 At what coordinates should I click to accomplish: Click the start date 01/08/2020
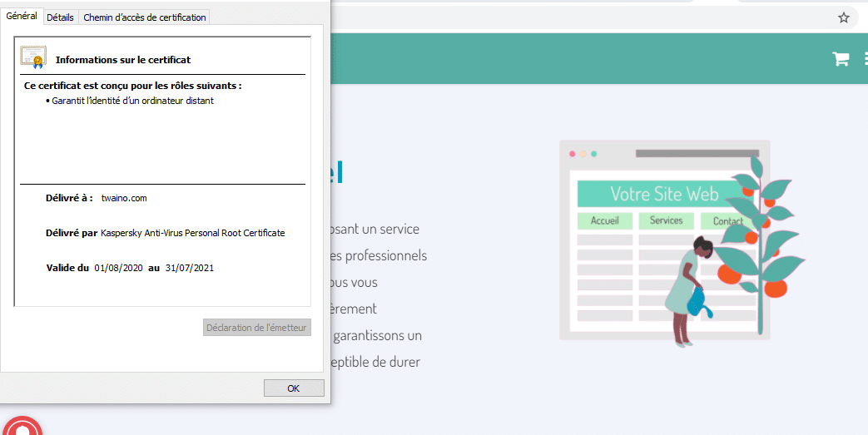(118, 268)
